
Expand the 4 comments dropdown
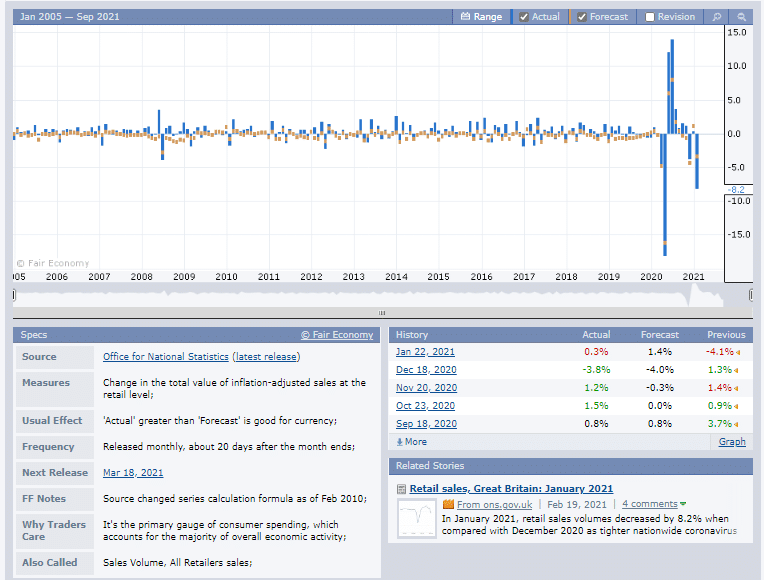[654, 504]
